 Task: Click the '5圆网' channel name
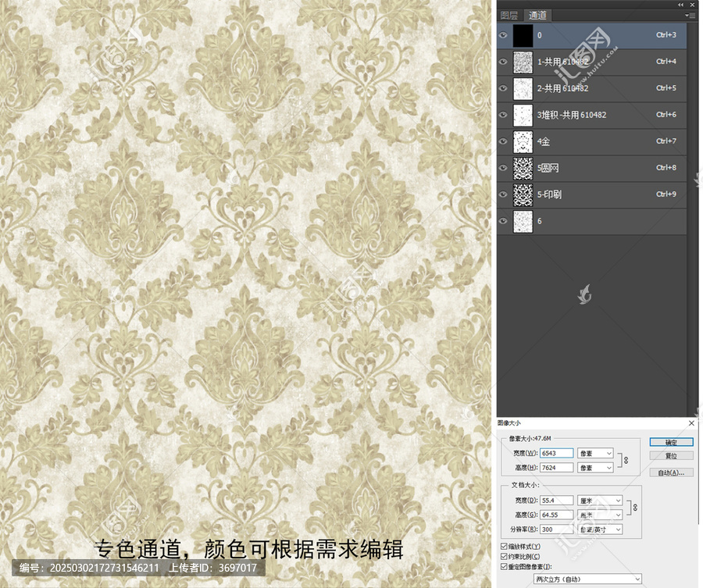click(x=548, y=168)
